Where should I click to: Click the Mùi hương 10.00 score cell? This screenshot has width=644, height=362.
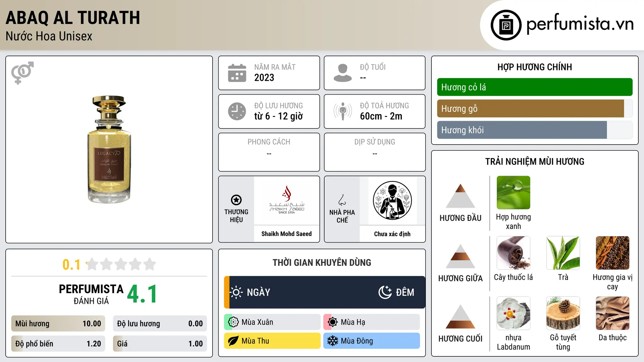58,324
